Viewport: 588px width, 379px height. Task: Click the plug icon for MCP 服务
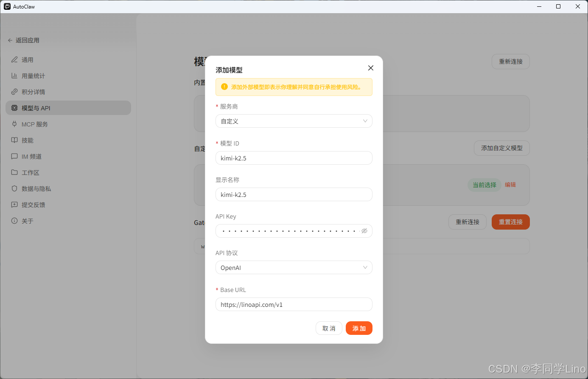tap(14, 124)
